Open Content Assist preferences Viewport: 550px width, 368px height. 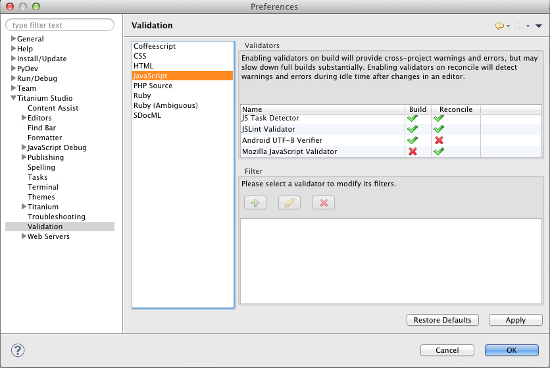point(53,108)
